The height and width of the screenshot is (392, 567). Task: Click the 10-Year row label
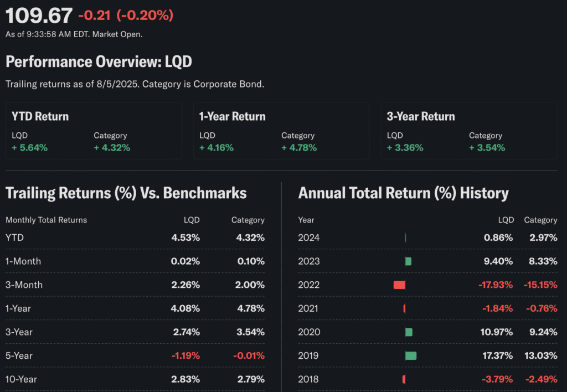click(21, 379)
